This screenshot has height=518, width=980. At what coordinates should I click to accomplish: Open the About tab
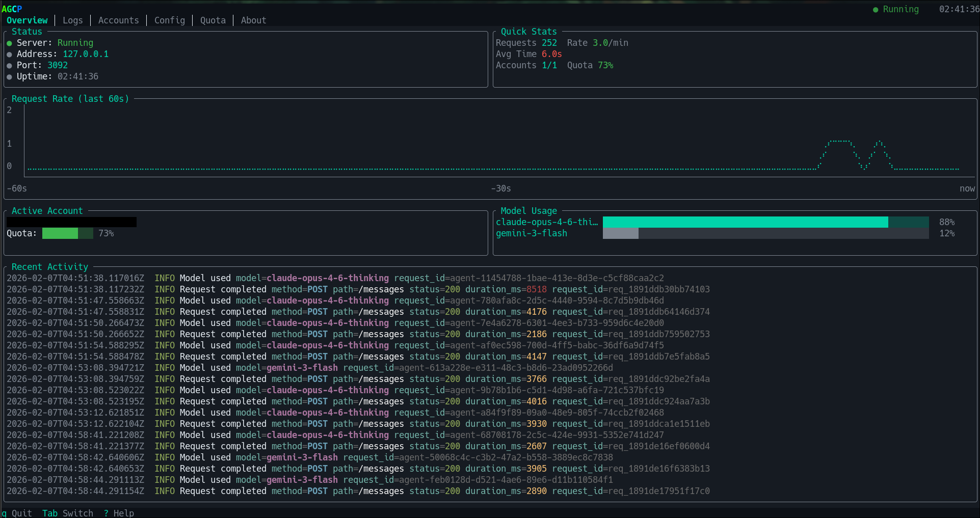point(253,20)
